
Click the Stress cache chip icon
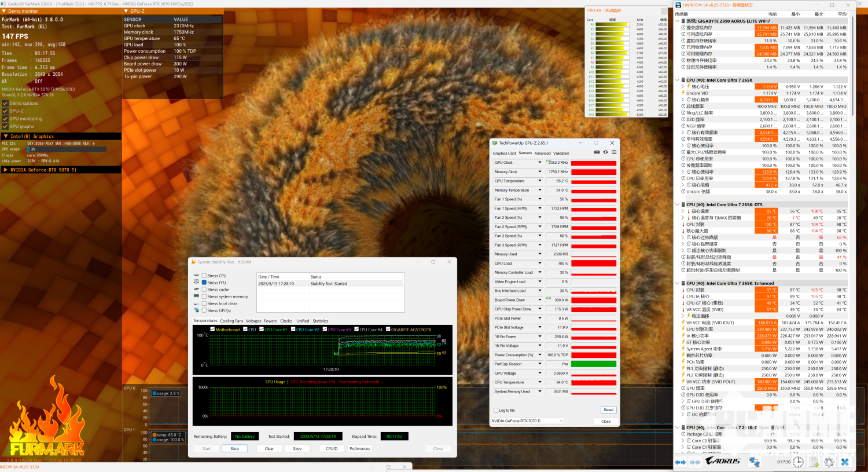point(196,290)
